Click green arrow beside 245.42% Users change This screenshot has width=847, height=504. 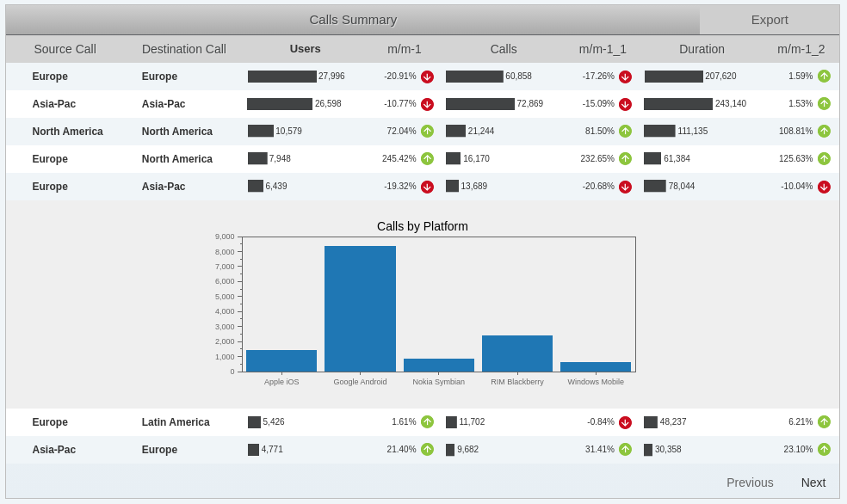[x=427, y=159]
